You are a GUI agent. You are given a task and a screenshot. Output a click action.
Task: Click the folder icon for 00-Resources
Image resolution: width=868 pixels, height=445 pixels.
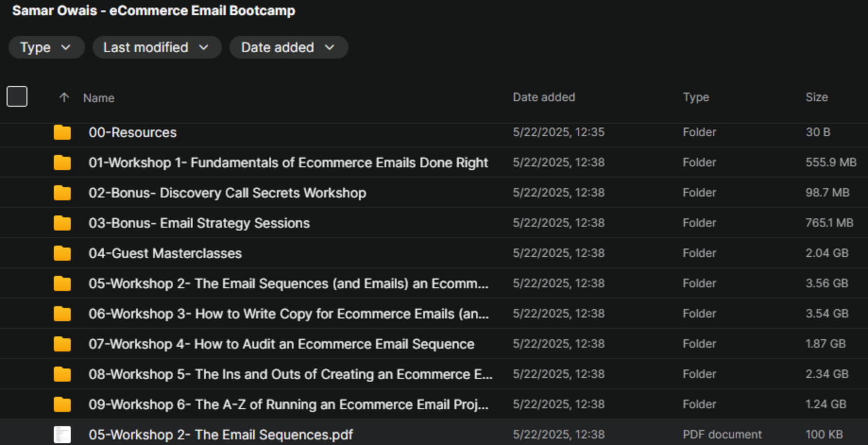point(62,132)
